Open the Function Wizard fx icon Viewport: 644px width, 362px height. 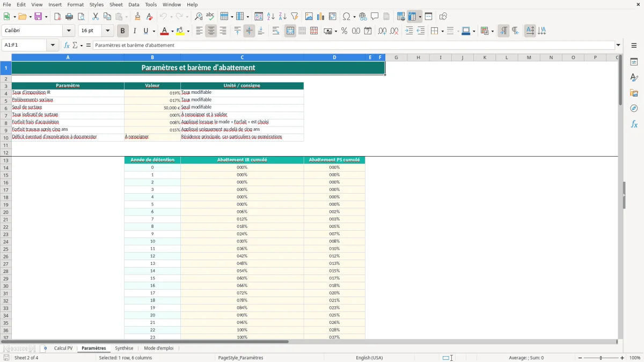click(x=67, y=45)
